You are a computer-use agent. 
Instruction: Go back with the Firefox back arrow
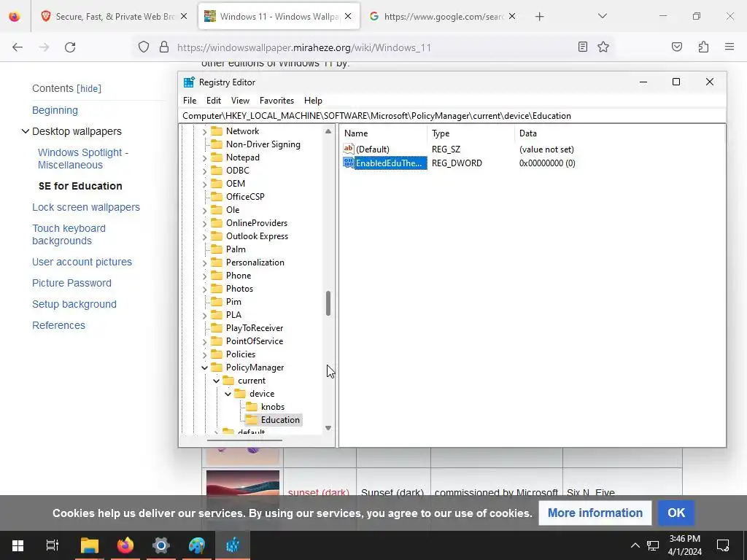18,47
